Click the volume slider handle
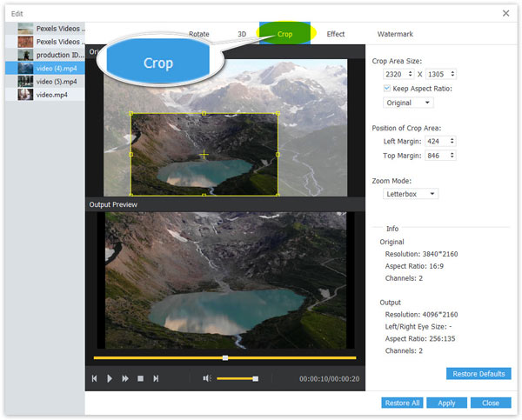 [x=255, y=378]
